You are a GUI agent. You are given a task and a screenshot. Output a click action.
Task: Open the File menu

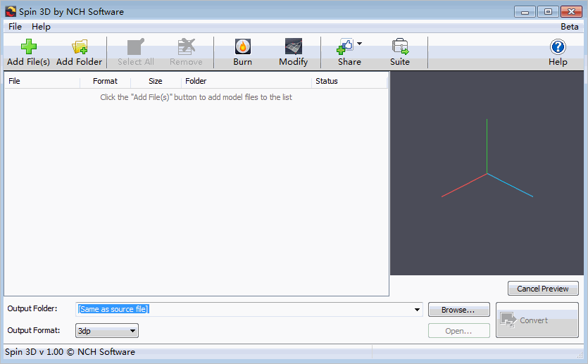pos(15,27)
